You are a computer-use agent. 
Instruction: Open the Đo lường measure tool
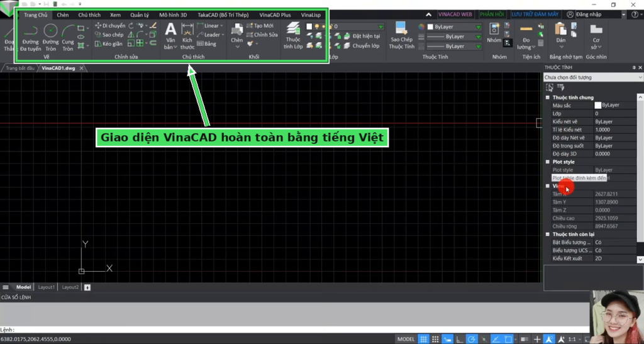pos(526,38)
